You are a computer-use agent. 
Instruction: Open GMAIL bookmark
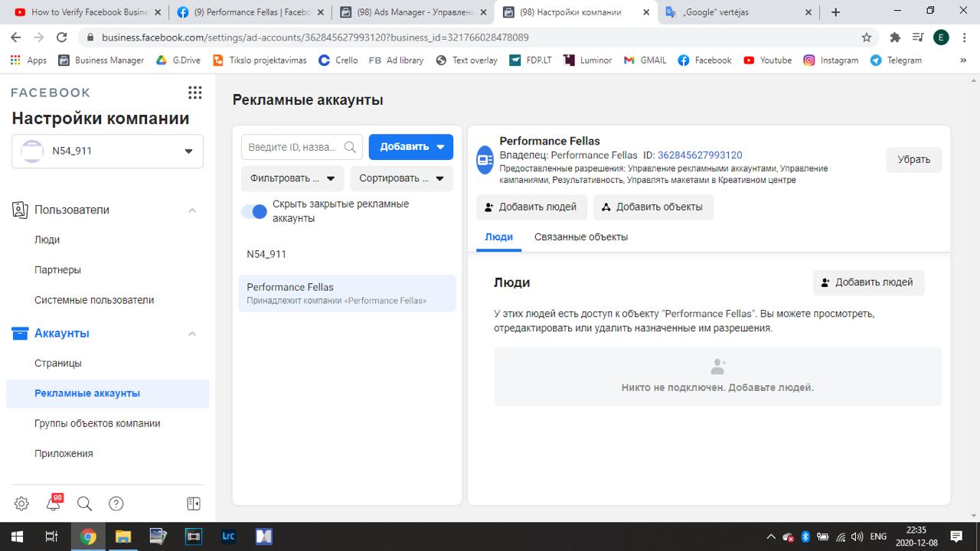(x=645, y=60)
